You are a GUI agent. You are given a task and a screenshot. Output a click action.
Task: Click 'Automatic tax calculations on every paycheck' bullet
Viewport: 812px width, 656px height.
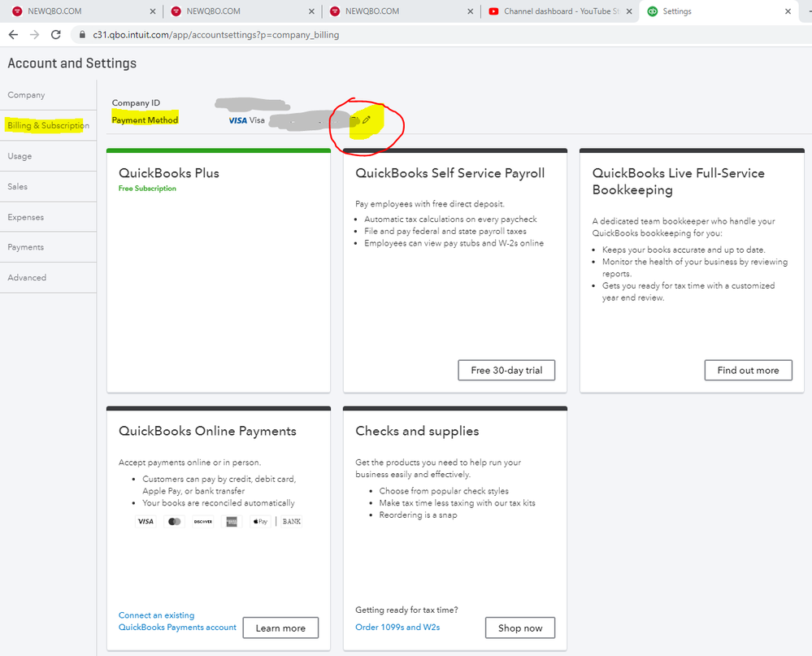[x=450, y=219]
